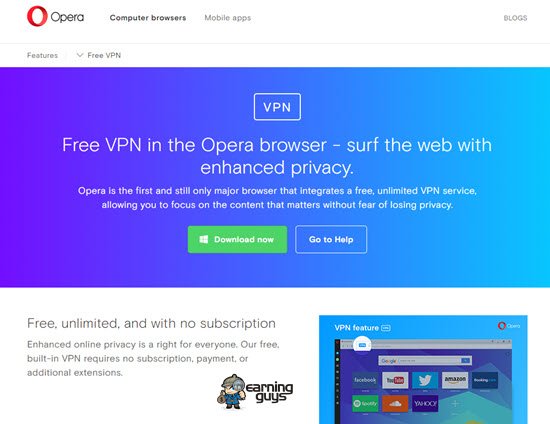Viewport: 550px width, 424px height.
Task: Expand the Free VPN chevron dropdown
Action: pyautogui.click(x=80, y=55)
